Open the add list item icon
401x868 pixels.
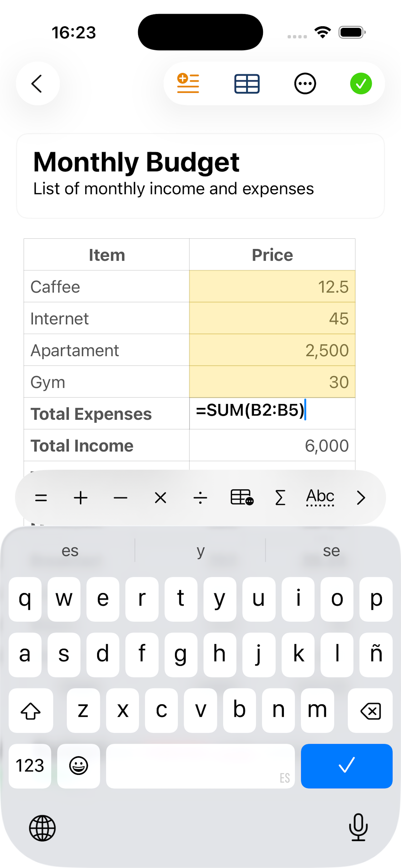click(188, 83)
